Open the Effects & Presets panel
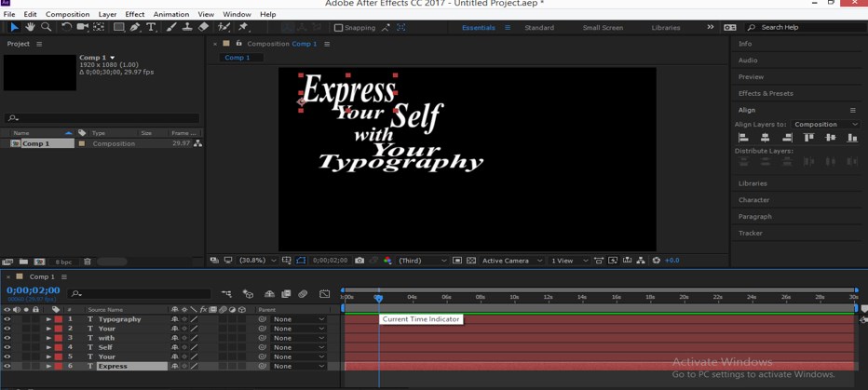Image resolution: width=868 pixels, height=390 pixels. [766, 93]
